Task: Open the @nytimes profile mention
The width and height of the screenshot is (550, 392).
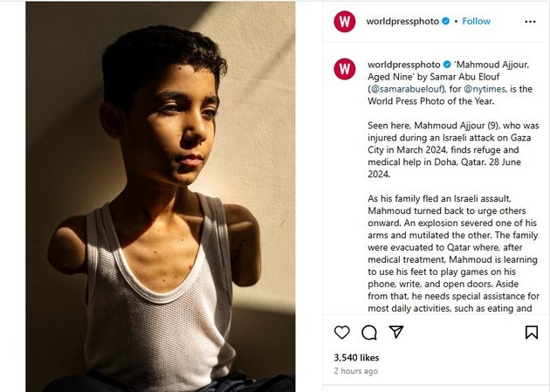Action: (x=485, y=89)
